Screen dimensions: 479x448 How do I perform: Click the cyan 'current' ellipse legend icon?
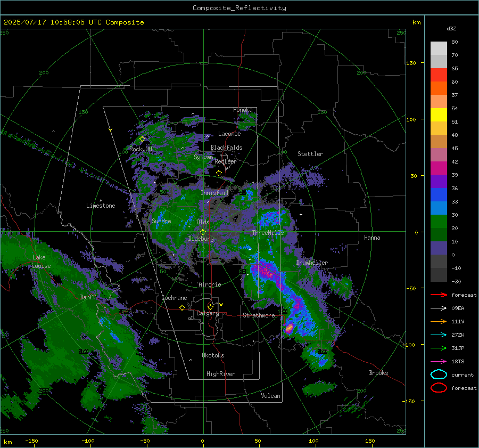(x=439, y=374)
